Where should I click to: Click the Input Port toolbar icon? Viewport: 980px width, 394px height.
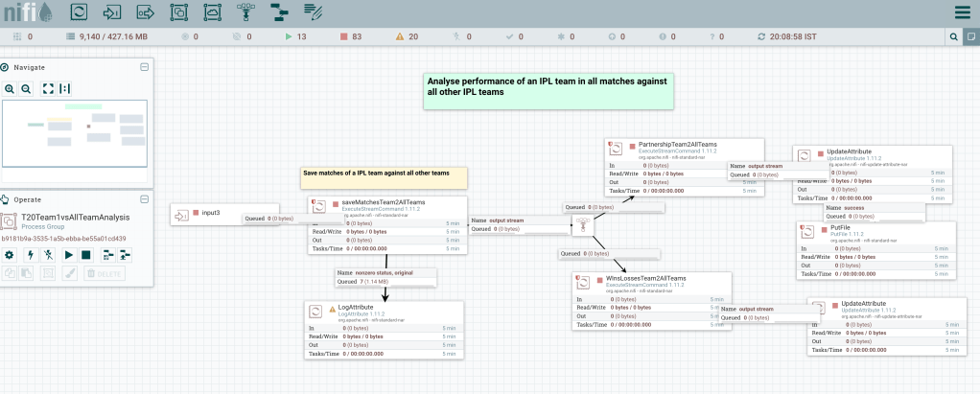coord(112,12)
